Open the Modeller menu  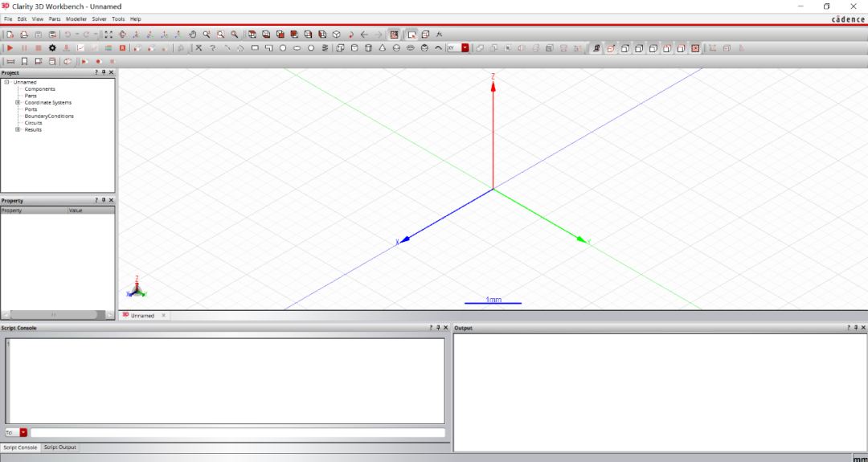pos(76,18)
